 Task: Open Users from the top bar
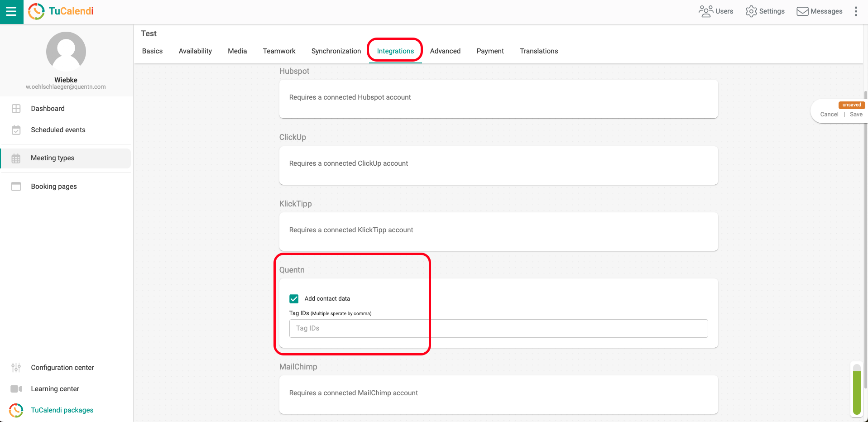pos(716,11)
